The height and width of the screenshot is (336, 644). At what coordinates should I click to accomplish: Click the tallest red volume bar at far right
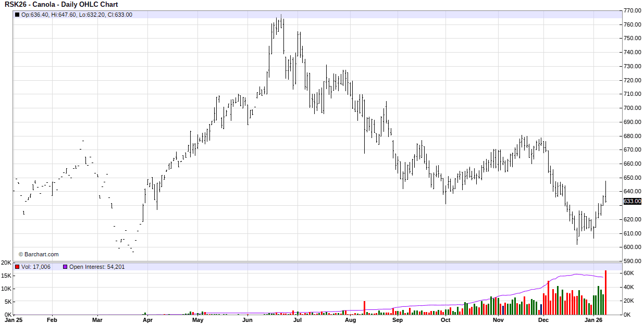coord(605,292)
